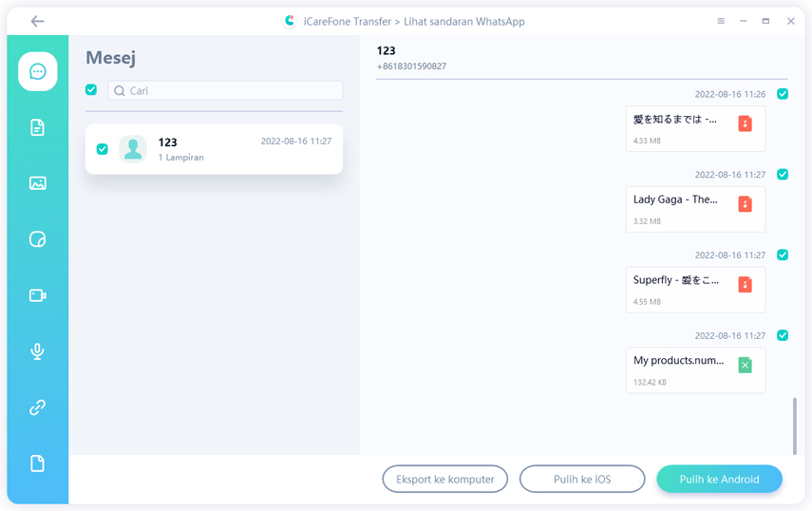The height and width of the screenshot is (511, 812).
Task: Open the blank file icon at sidebar bottom
Action: pyautogui.click(x=37, y=464)
